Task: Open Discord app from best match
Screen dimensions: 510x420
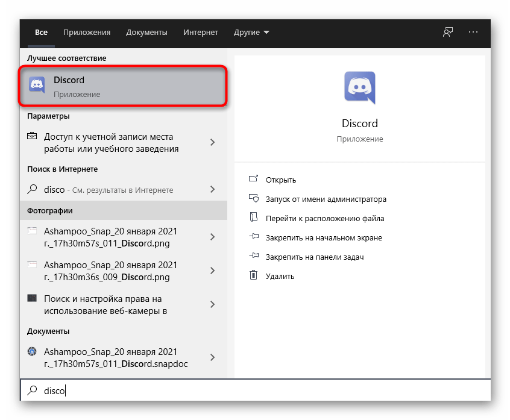Action: coord(123,87)
